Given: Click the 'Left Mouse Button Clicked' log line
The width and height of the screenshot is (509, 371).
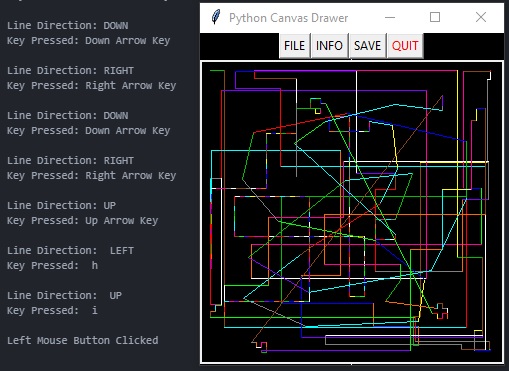Looking at the screenshot, I should 83,340.
